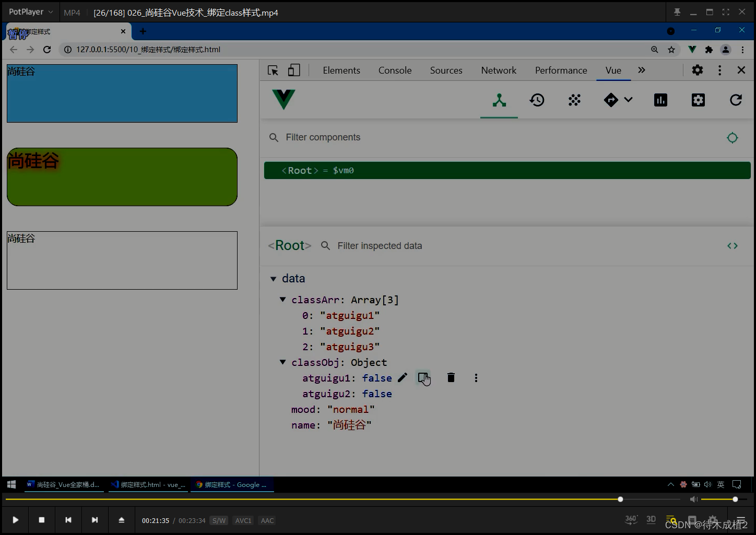Close the DevTools panel
Screen dimensions: 756x535
[x=741, y=70]
